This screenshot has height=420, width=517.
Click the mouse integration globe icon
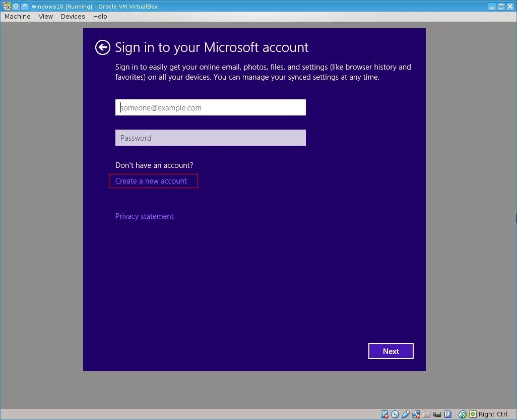click(462, 414)
